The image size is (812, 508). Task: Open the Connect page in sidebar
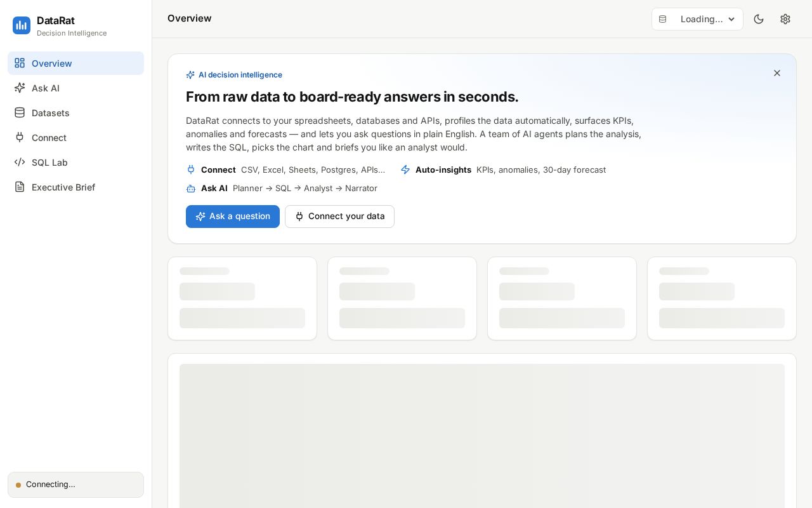pos(75,137)
